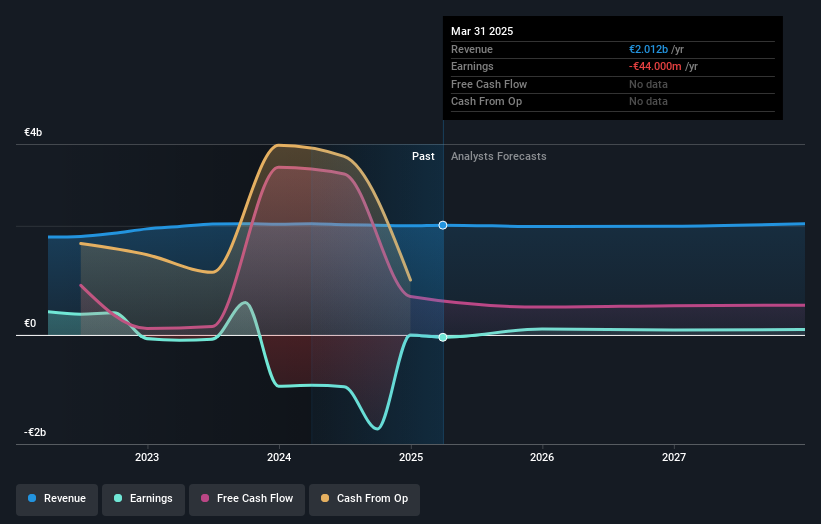This screenshot has width=821, height=524.
Task: Click the €2.012b revenue value in tooltip
Action: [648, 49]
